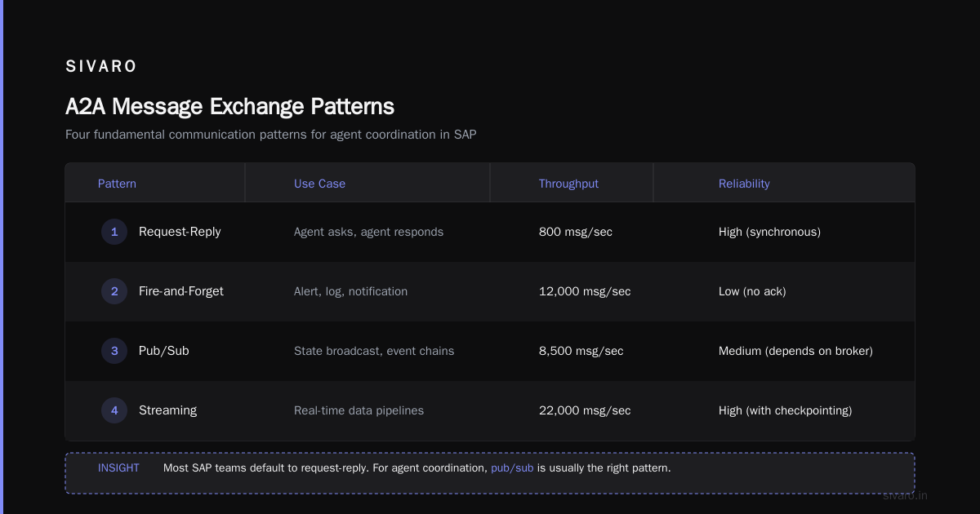Select the Low (no ack) reliability cell
Image resolution: width=980 pixels, height=514 pixels.
752,291
